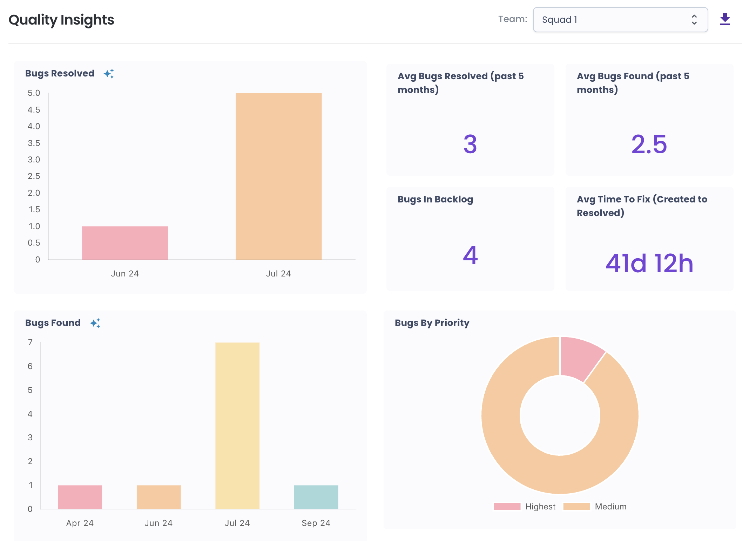The width and height of the screenshot is (756, 541).
Task: Click the Jun 24 bar in Bugs Found
Action: click(x=158, y=497)
